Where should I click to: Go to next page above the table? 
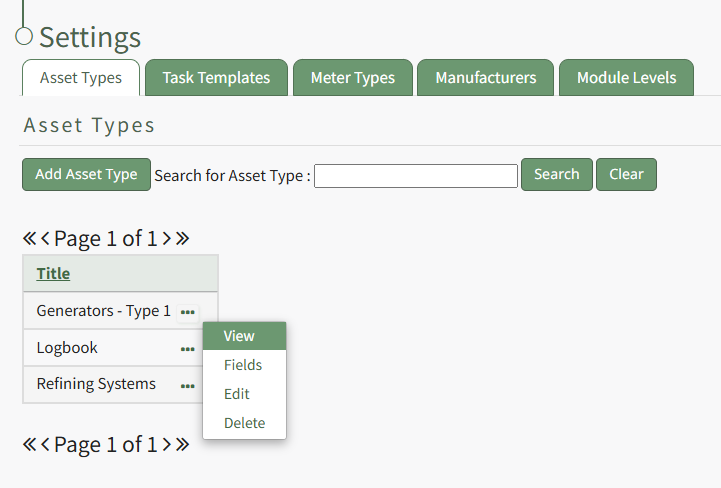(x=167, y=239)
